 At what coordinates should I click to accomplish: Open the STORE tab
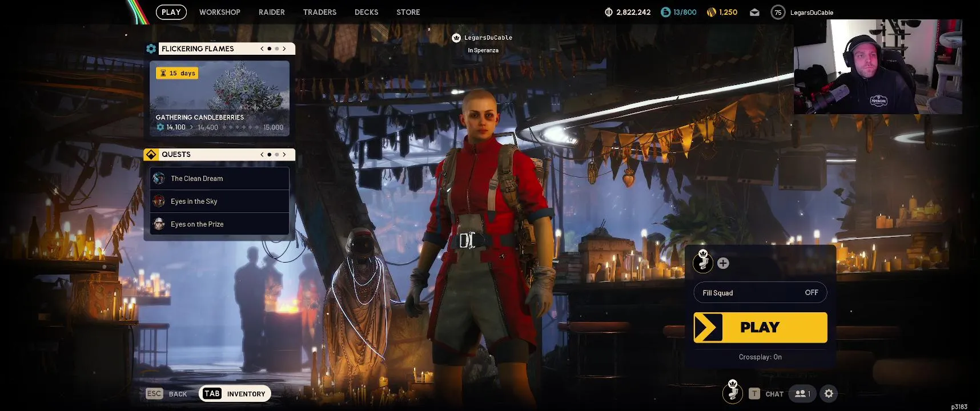(x=408, y=12)
